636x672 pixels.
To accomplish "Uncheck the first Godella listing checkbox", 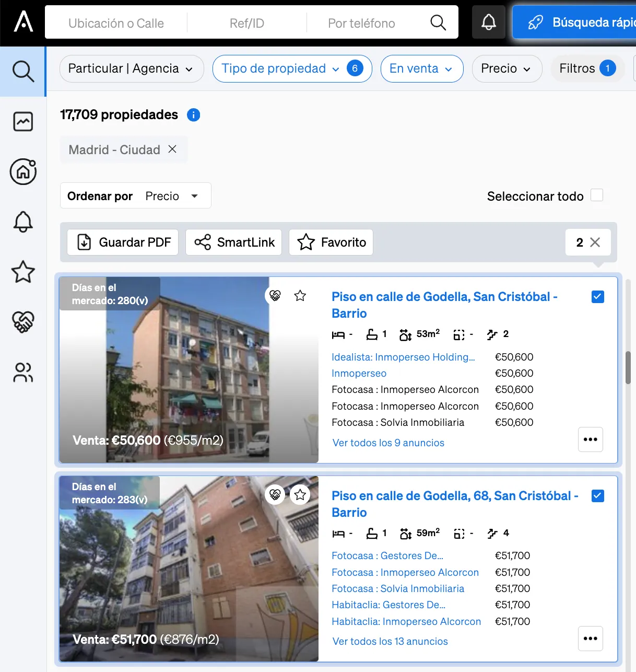I will coord(598,297).
